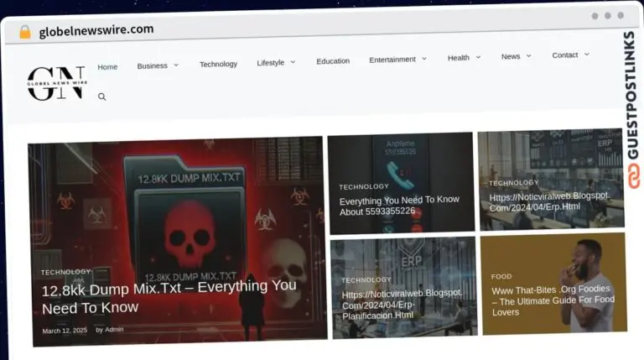Viewport: 644px width, 360px height.
Task: Click the padlock icon in address bar
Action: [25, 32]
